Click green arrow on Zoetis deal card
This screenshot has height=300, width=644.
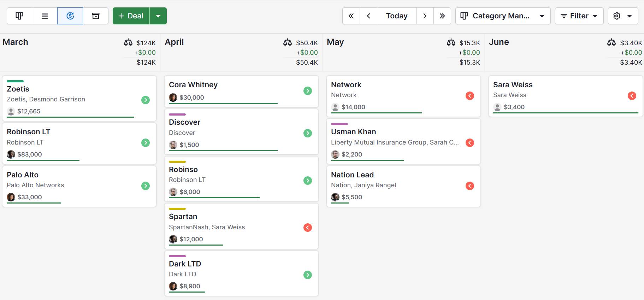(146, 100)
